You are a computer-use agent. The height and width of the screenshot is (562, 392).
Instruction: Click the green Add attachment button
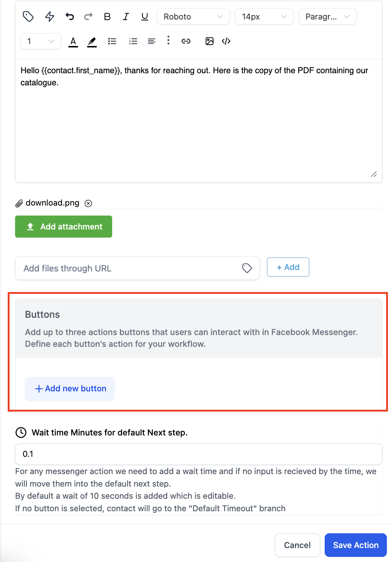[x=64, y=227]
